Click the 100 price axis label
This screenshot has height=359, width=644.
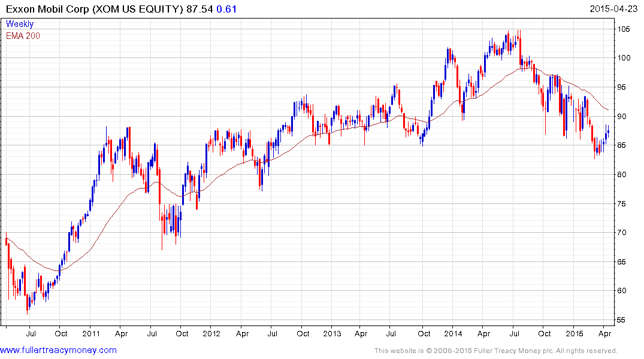[x=624, y=58]
